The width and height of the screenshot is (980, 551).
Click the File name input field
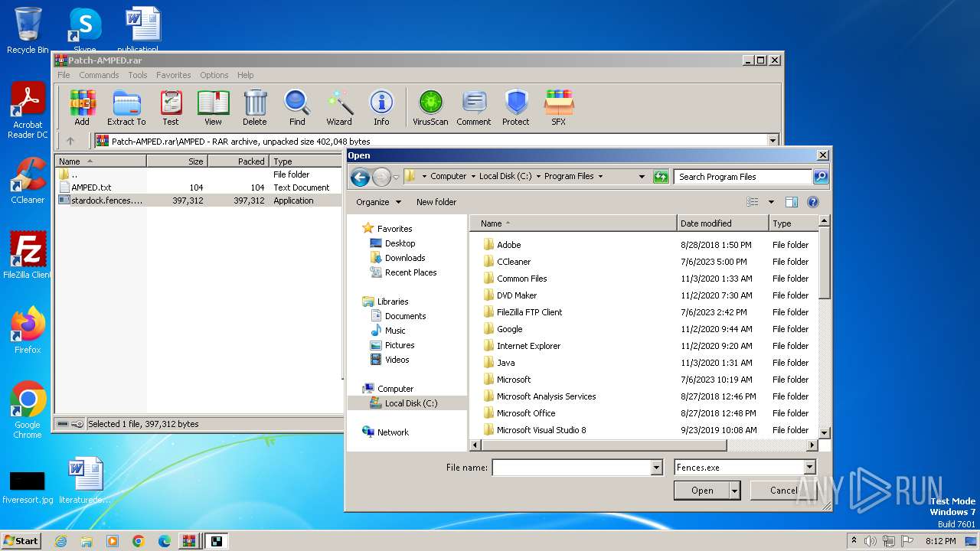click(571, 468)
